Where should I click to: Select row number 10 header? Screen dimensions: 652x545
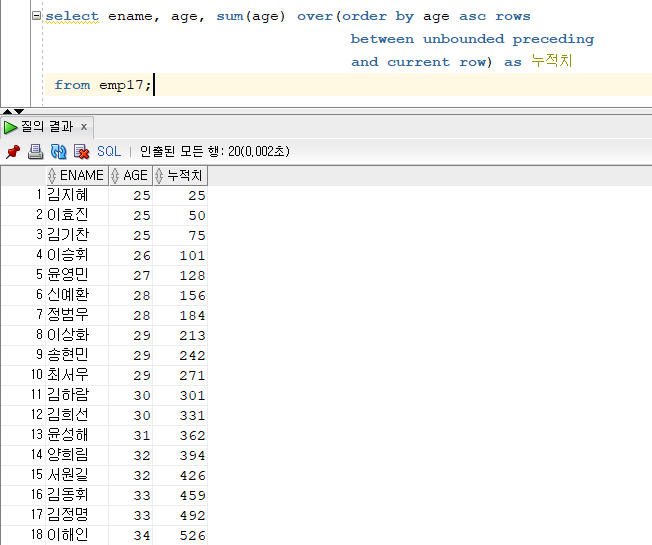point(23,375)
